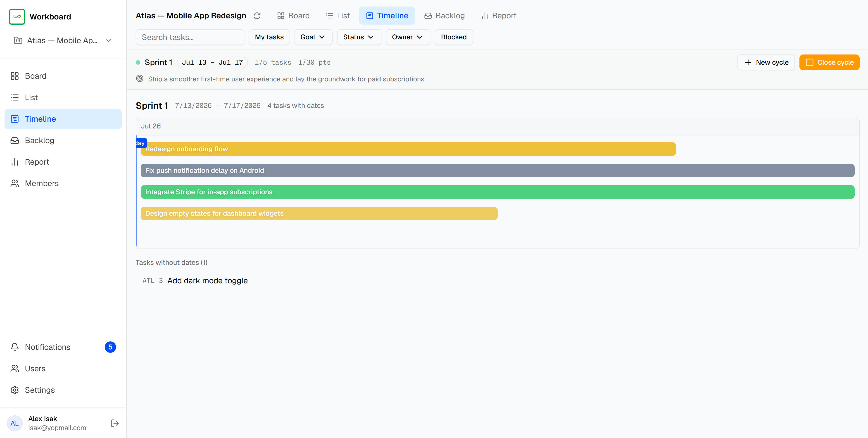
Task: Click the notifications count badge showing 5
Action: (110, 347)
